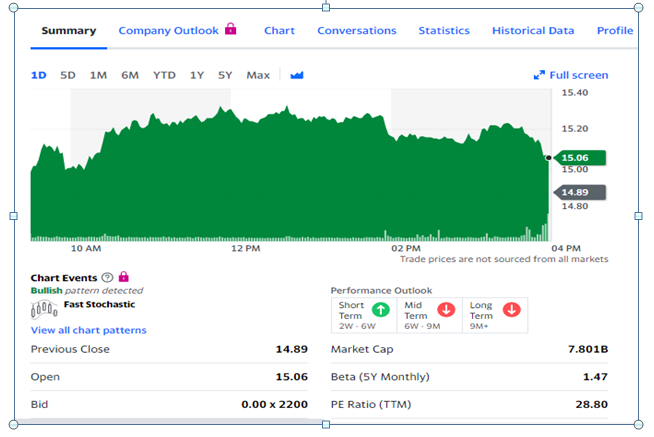Switch chart range to 5D

pyautogui.click(x=68, y=75)
